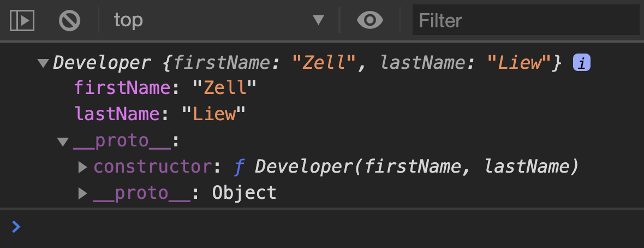Collapse the first __proto__ node
The width and height of the screenshot is (644, 248).
63,142
